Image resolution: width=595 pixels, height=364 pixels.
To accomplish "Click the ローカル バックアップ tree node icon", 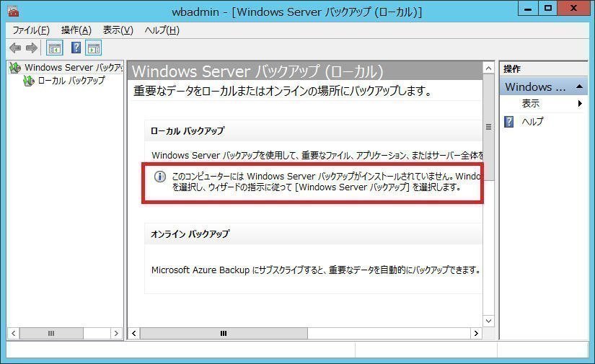I will pos(28,81).
